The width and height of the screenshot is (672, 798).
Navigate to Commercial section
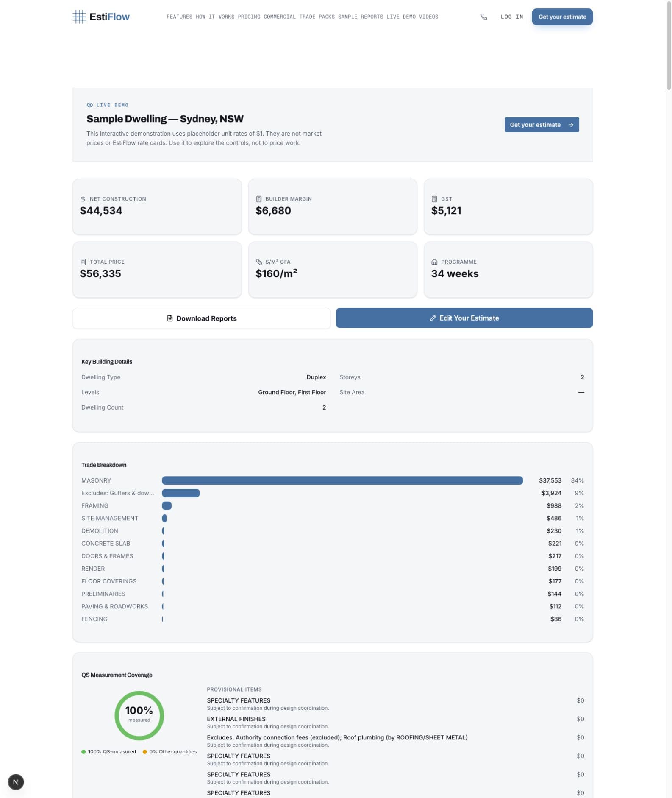click(x=280, y=17)
